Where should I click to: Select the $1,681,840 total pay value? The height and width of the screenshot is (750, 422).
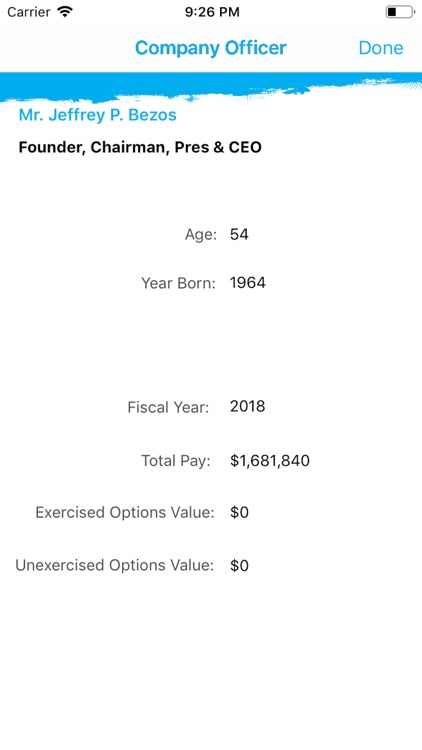tap(270, 461)
